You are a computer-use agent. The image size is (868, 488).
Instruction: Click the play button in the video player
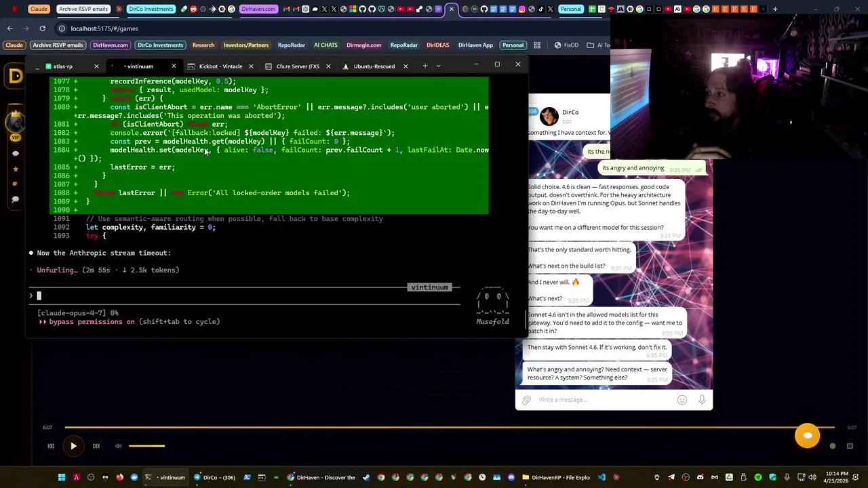[x=73, y=446]
